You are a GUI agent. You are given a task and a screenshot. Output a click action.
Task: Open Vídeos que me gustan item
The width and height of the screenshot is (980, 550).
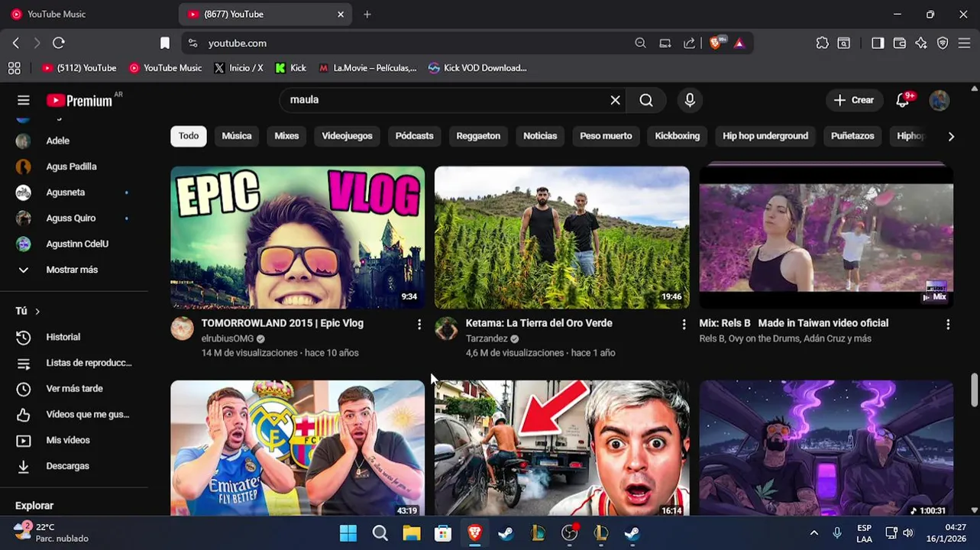click(x=73, y=414)
